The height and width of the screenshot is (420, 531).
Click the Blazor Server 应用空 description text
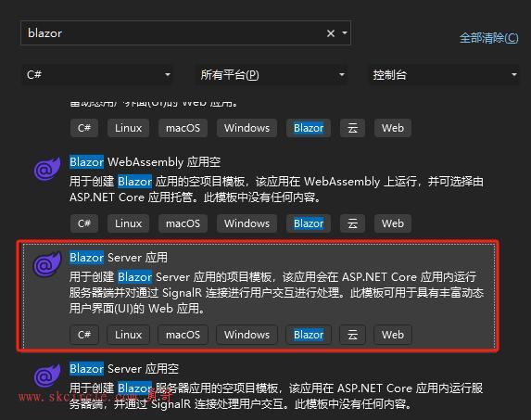click(x=276, y=396)
